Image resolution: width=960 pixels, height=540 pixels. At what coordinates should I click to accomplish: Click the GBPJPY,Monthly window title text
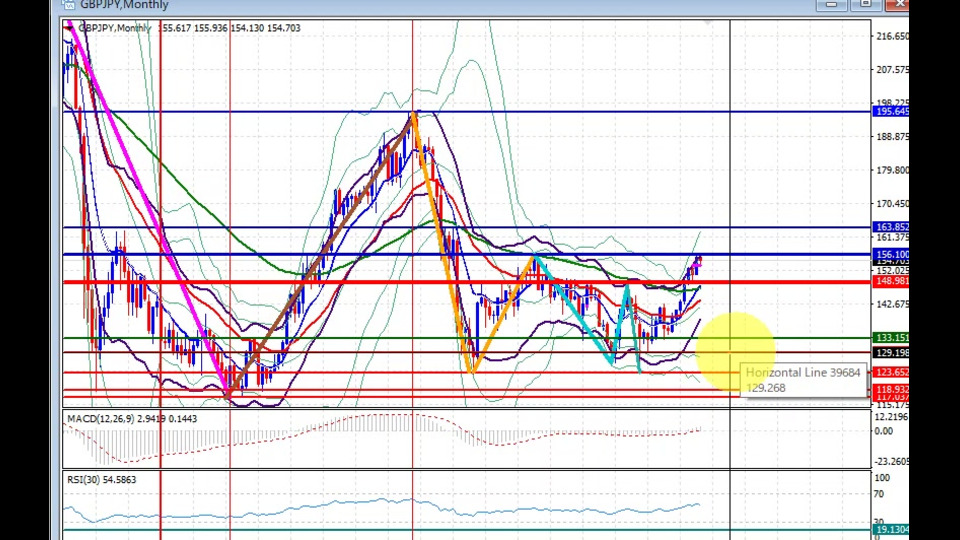pos(124,5)
